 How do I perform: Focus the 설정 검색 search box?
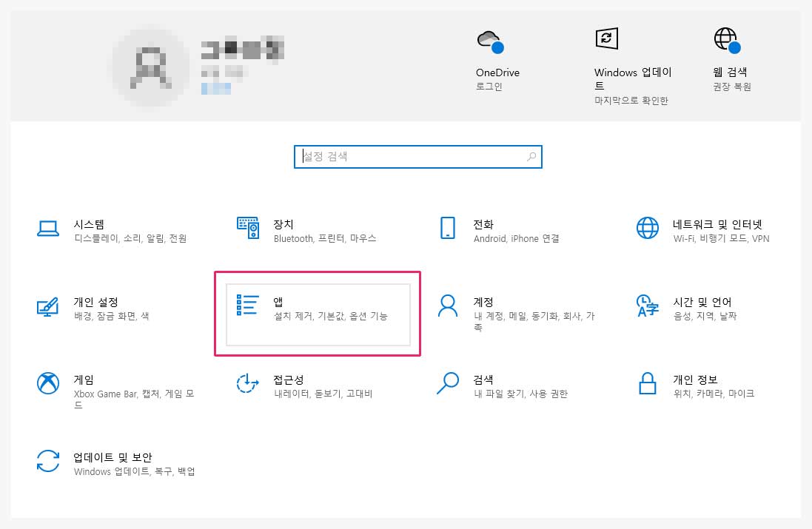[411, 157]
